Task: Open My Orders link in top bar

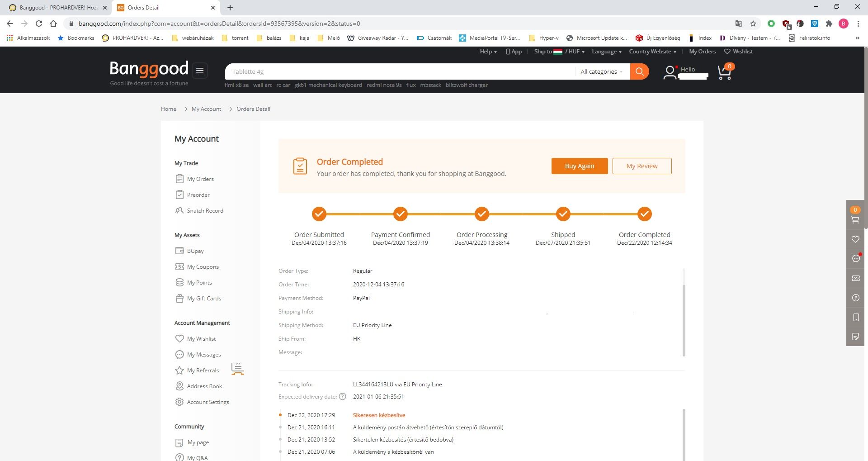Action: tap(702, 52)
